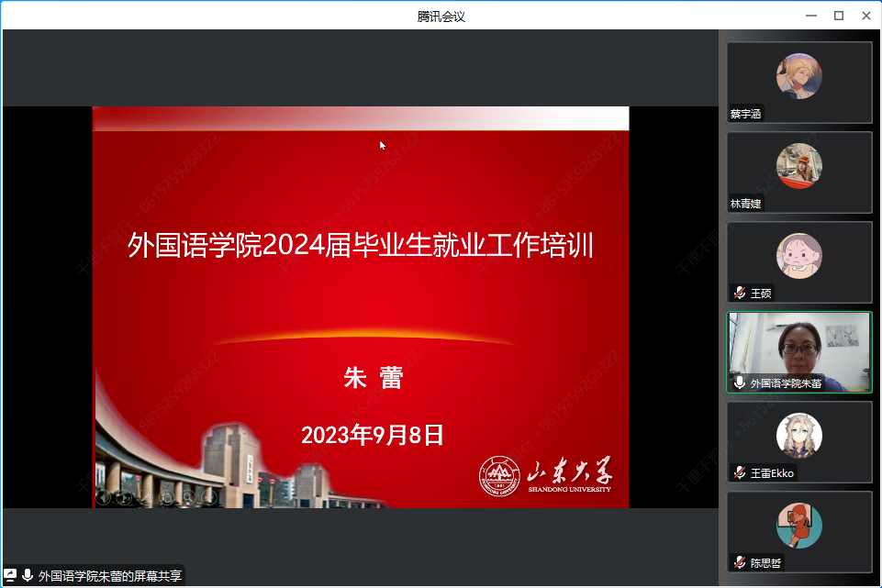Open the slideshow pen tool
882x588 pixels.
pos(146,497)
